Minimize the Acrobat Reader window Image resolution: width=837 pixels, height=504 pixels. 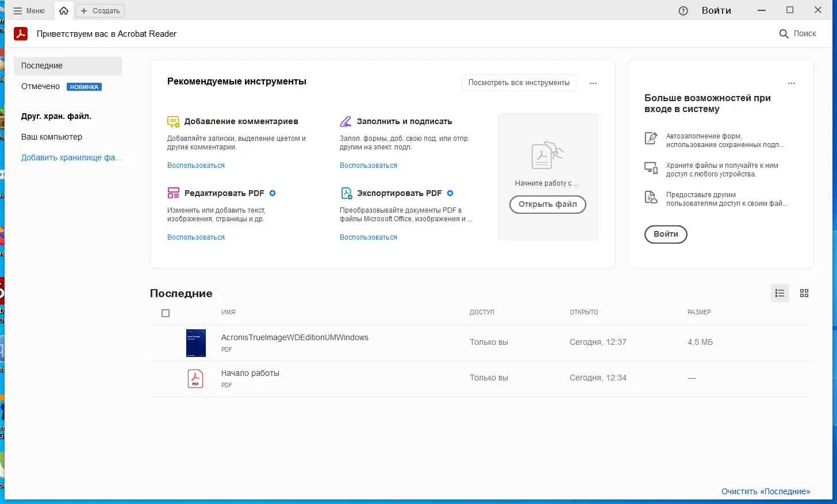point(762,10)
